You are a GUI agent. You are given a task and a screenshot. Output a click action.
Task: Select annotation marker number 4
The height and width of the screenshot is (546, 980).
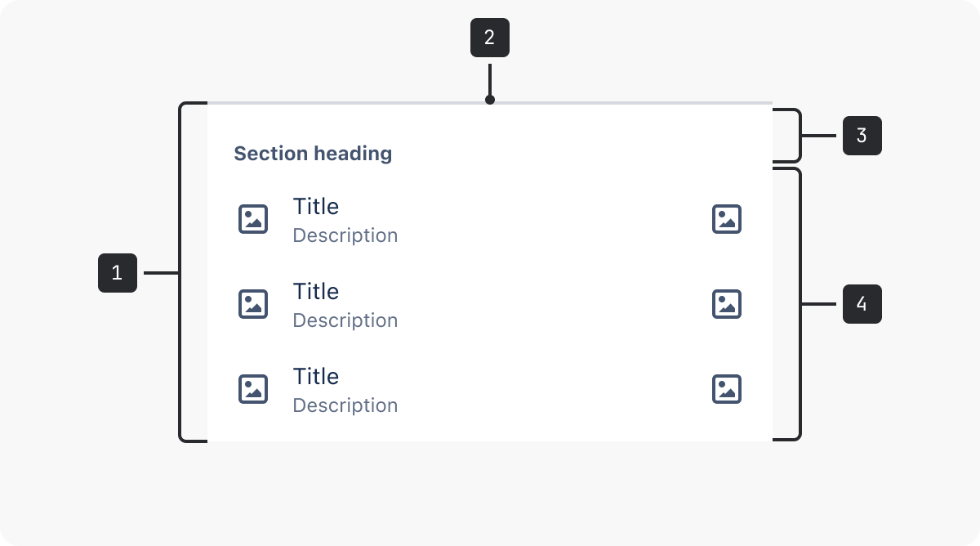pos(862,304)
